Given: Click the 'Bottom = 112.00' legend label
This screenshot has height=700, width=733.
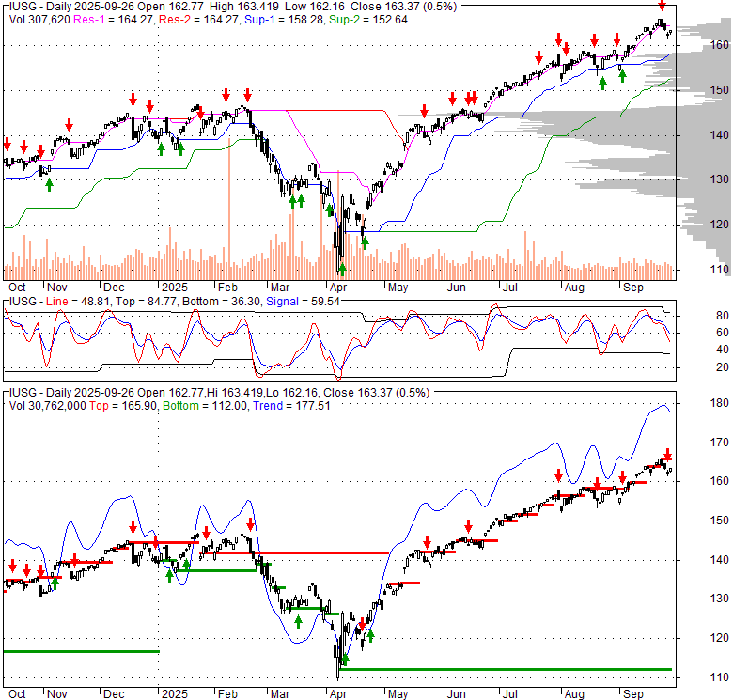Looking at the screenshot, I should coord(205,406).
